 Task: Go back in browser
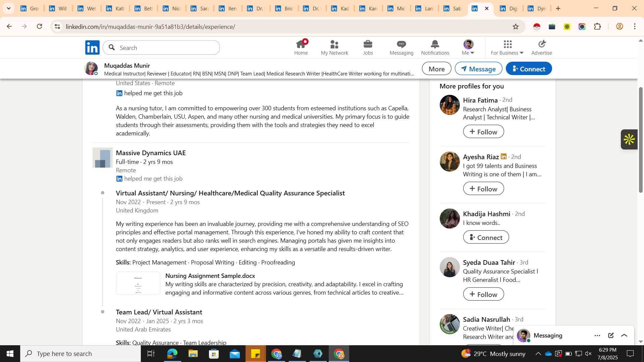tap(9, 26)
